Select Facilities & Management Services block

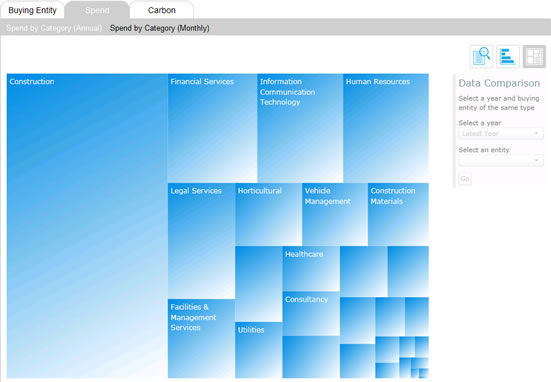pos(201,339)
